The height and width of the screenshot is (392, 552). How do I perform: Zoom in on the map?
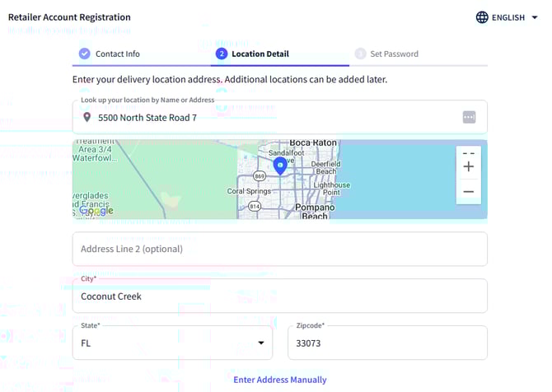(468, 167)
